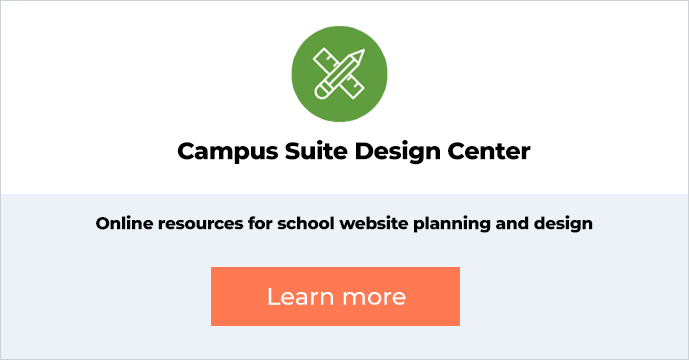Click the word "Campus" in the title
The width and height of the screenshot is (689, 360).
228,153
